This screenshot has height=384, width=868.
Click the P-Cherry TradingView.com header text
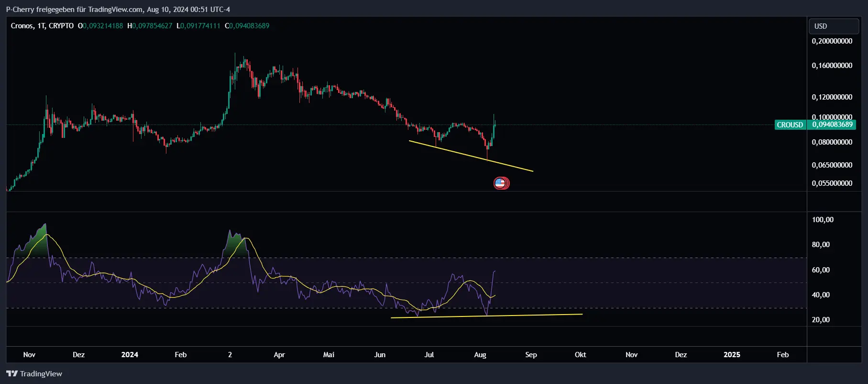(118, 10)
